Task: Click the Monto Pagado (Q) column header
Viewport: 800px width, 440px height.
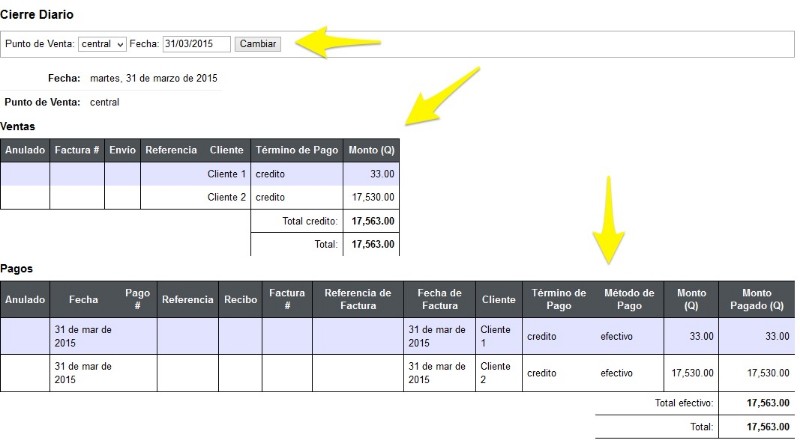Action: click(757, 300)
